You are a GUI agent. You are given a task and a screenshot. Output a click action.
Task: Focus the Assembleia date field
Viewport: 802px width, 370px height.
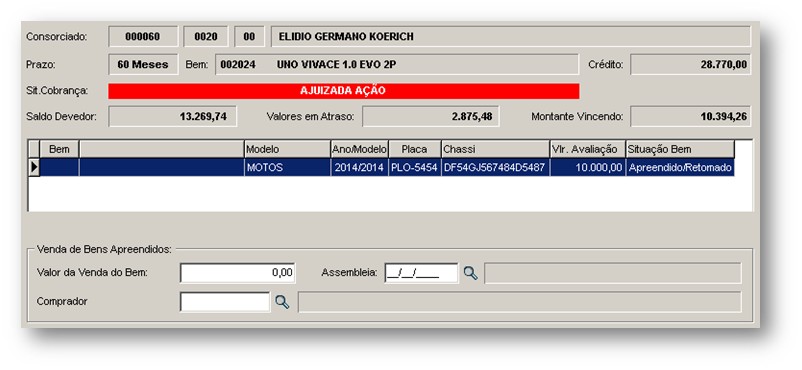coord(421,273)
